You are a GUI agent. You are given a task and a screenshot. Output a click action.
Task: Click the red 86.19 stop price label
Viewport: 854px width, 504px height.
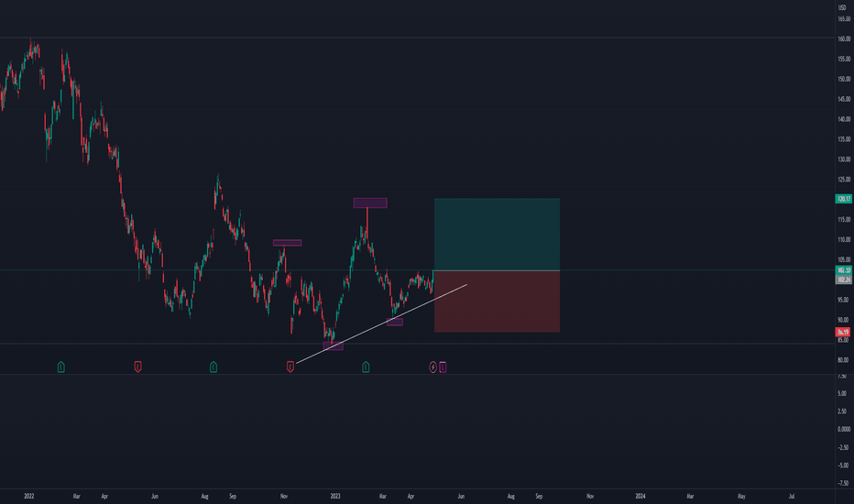[x=843, y=332]
